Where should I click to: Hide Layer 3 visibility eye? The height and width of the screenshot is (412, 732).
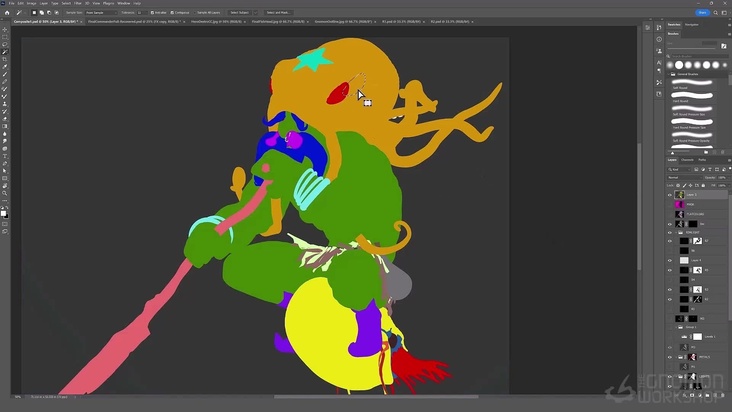click(669, 195)
